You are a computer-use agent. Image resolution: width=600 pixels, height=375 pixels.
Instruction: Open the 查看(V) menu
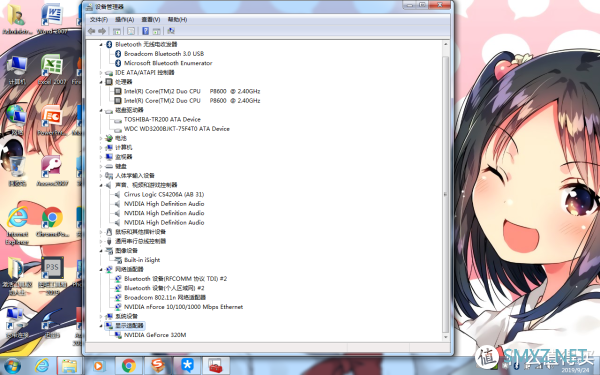tap(151, 19)
